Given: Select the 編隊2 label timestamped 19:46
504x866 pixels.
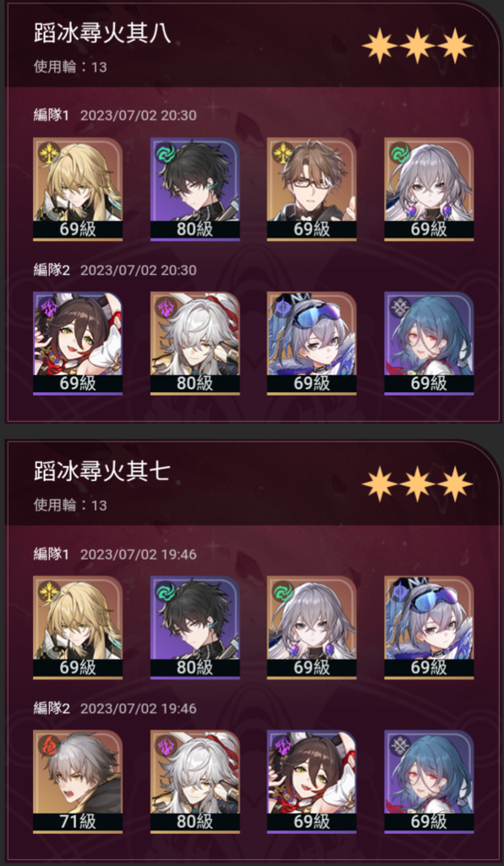Looking at the screenshot, I should pos(52,709).
